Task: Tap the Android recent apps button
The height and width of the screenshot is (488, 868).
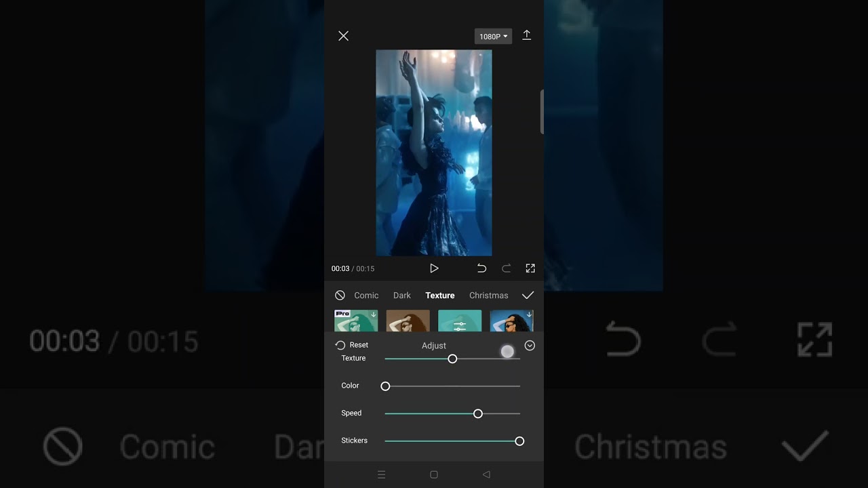Action: [x=381, y=474]
